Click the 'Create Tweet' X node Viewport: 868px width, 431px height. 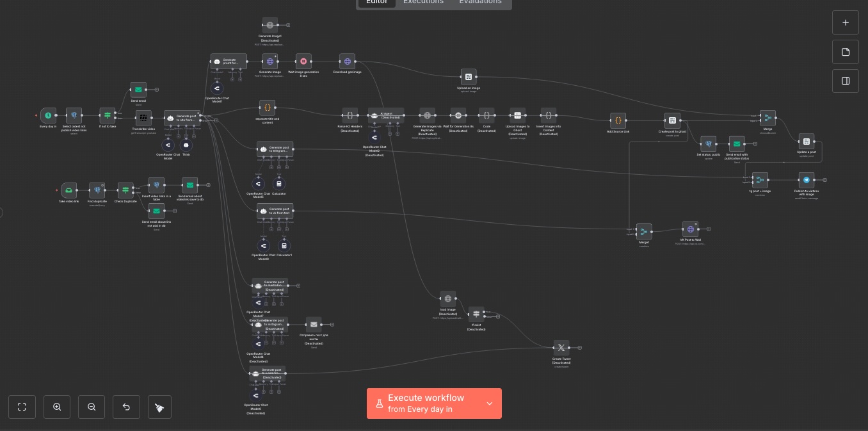pyautogui.click(x=561, y=348)
